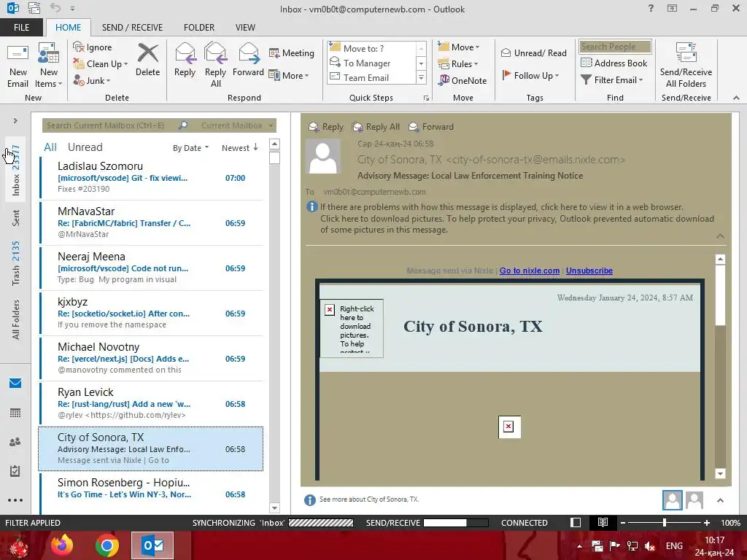Viewport: 747px width, 560px height.
Task: Click the Unsubscribe link
Action: pyautogui.click(x=589, y=271)
